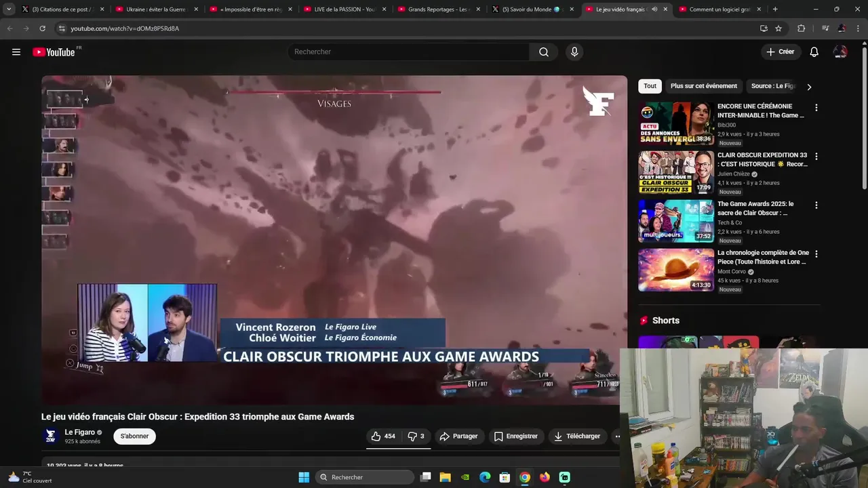Open the account avatar menu
This screenshot has height=488, width=868.
(840, 52)
